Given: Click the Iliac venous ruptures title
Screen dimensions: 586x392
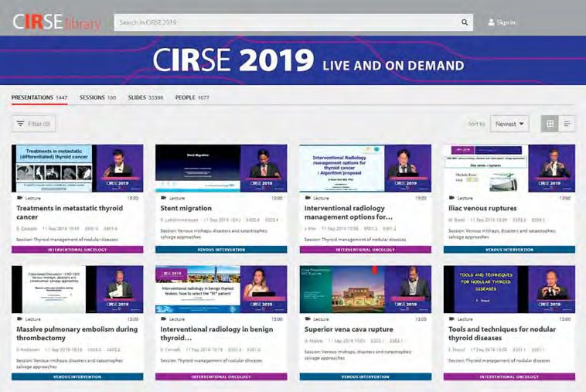Looking at the screenshot, I should (482, 208).
